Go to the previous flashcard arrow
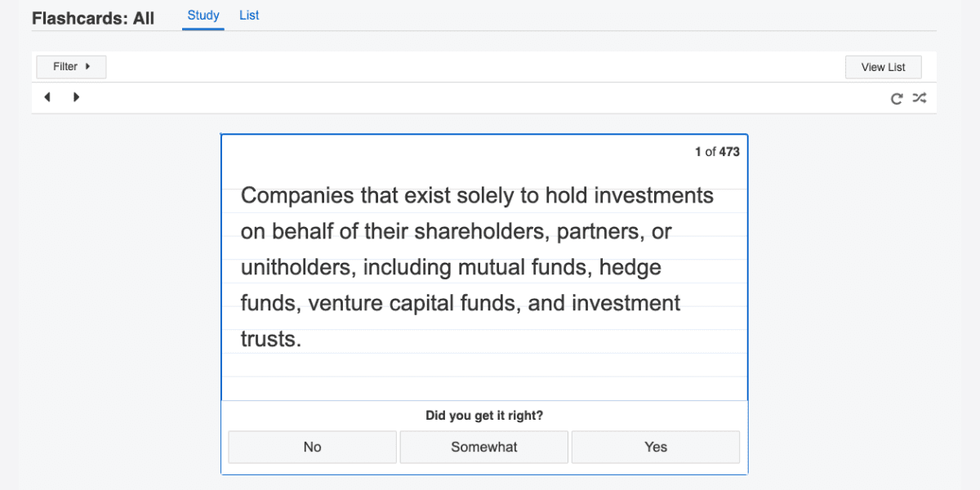The width and height of the screenshot is (980, 490). [47, 97]
